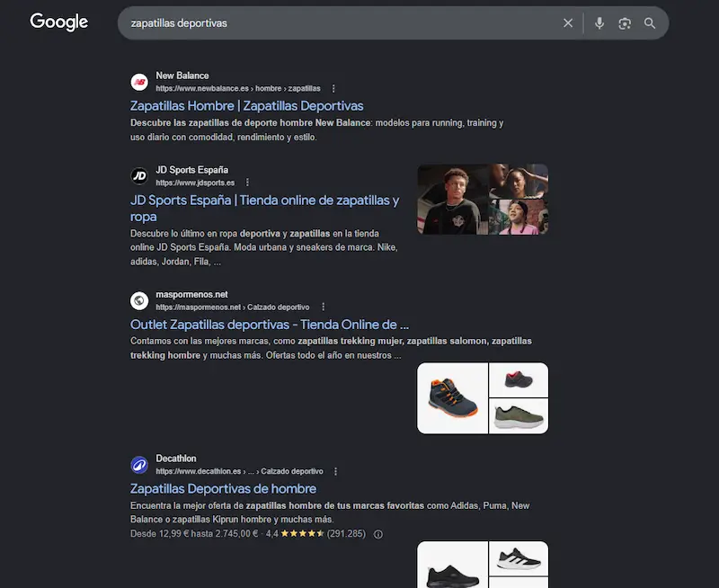Click the New Balance favicon

(x=139, y=82)
